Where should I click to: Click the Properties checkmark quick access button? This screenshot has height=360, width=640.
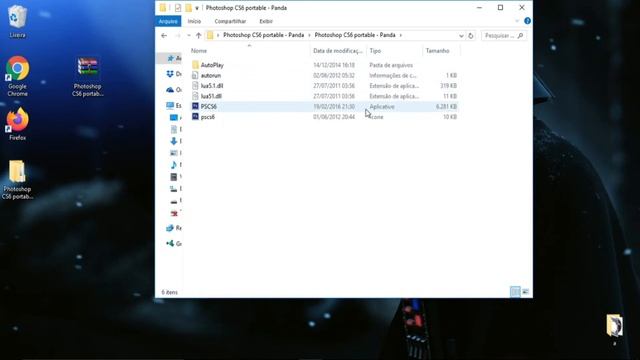(x=178, y=8)
